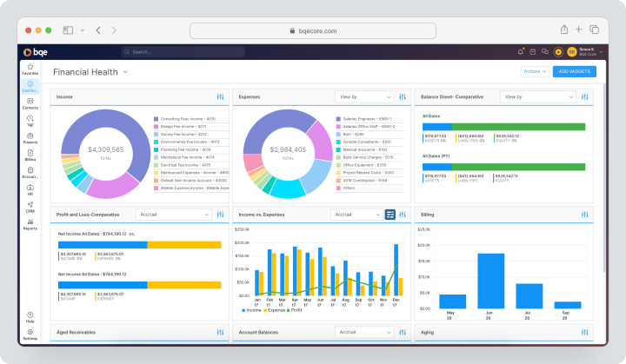This screenshot has width=626, height=364.
Task: Toggle the Income series in the chart legend
Action: pyautogui.click(x=251, y=310)
